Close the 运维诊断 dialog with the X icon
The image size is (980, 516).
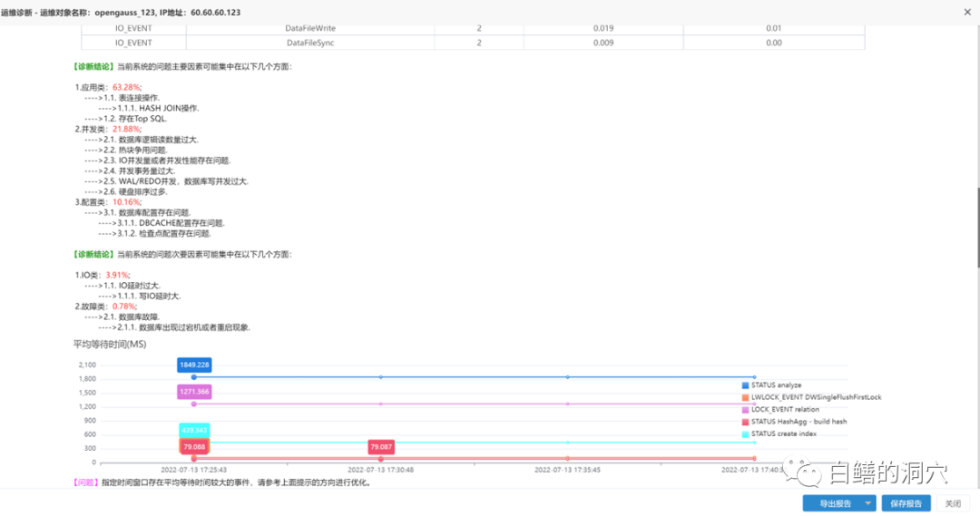coord(967,11)
